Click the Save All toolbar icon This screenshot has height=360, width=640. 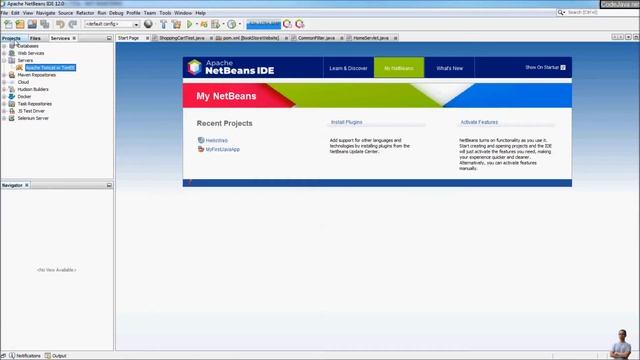tap(45, 24)
